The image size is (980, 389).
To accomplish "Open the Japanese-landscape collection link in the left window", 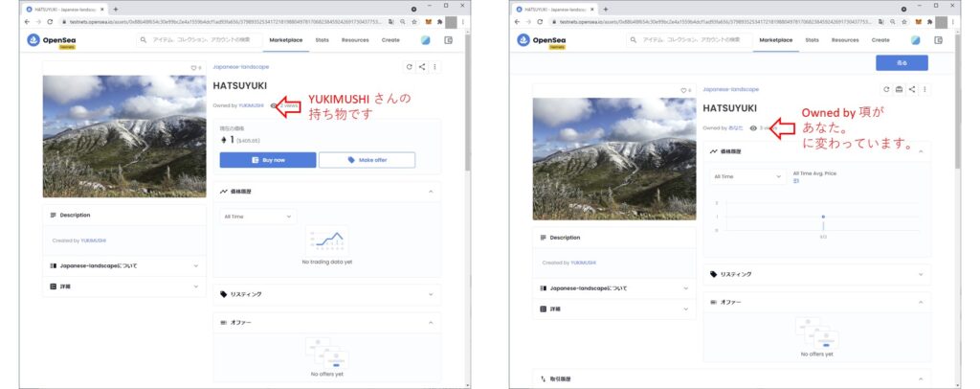I will pos(240,67).
